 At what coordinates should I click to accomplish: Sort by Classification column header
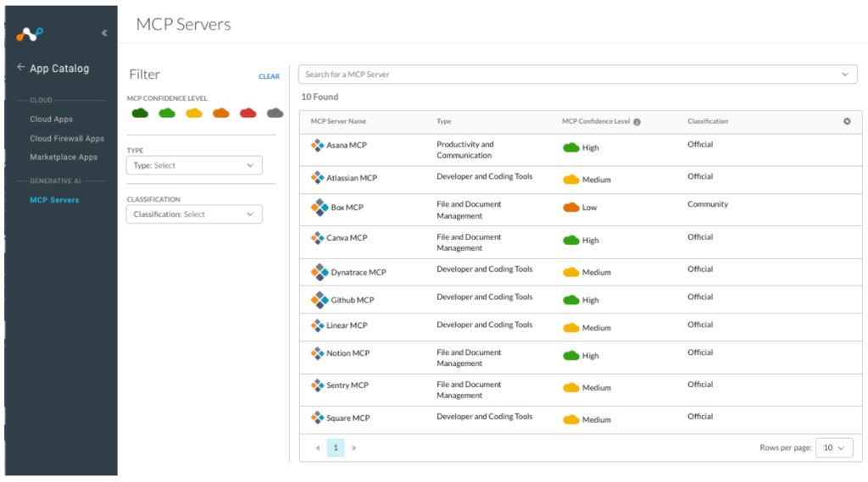coord(708,121)
